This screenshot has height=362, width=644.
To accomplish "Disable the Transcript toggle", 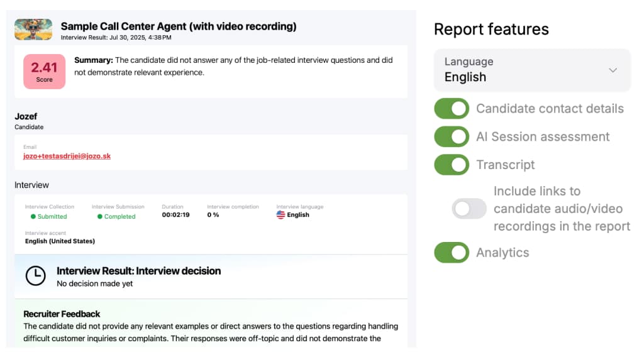I will coord(452,165).
